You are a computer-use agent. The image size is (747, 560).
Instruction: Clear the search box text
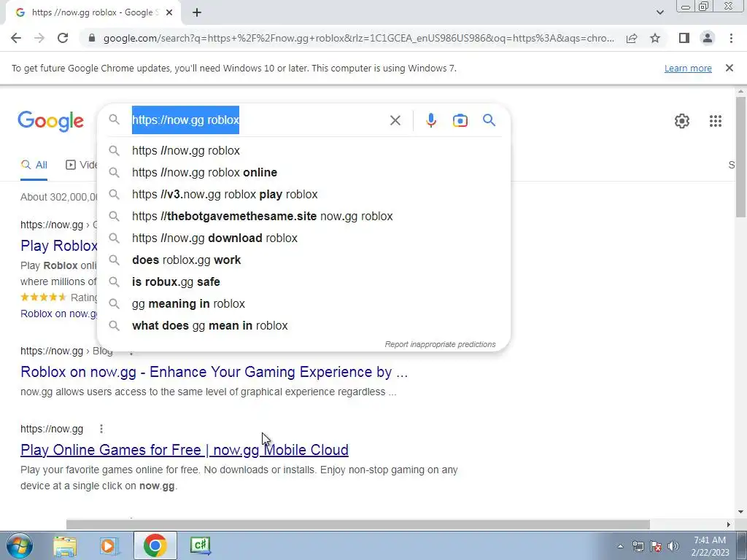(395, 120)
